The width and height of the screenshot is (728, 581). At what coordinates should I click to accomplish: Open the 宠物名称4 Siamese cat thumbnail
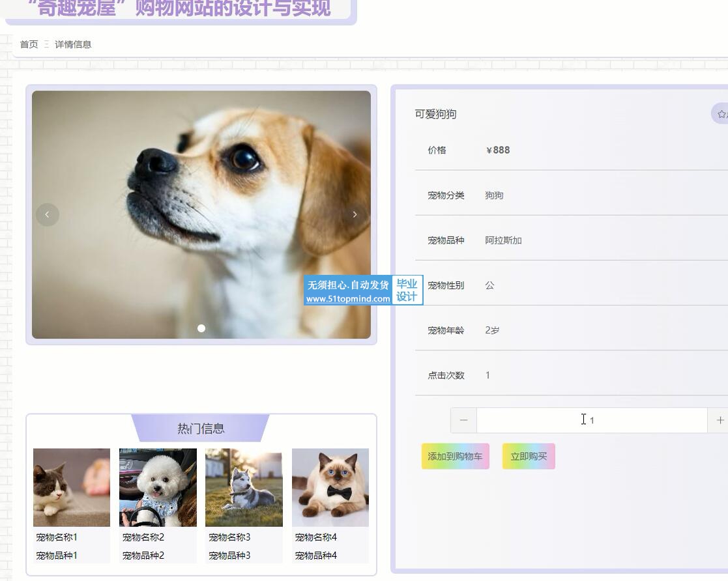(x=330, y=487)
